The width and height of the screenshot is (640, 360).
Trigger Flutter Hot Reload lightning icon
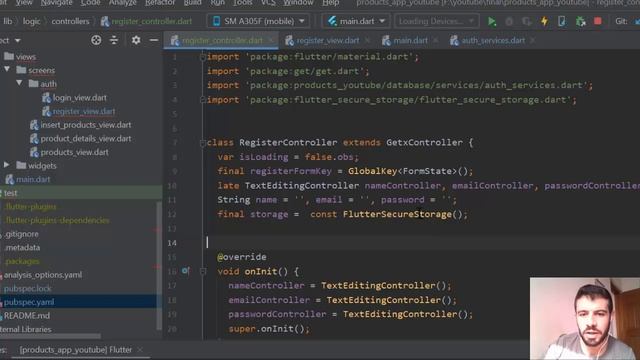[544, 21]
